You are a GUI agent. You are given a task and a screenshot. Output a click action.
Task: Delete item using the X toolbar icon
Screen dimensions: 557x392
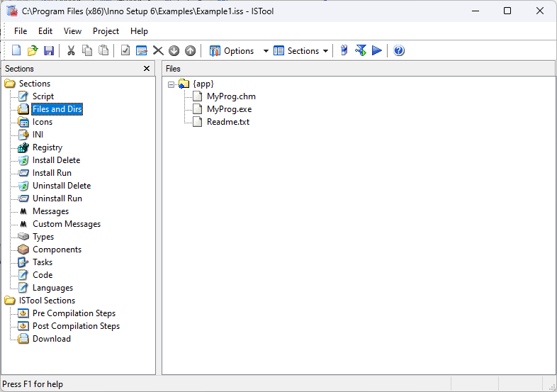tap(158, 50)
